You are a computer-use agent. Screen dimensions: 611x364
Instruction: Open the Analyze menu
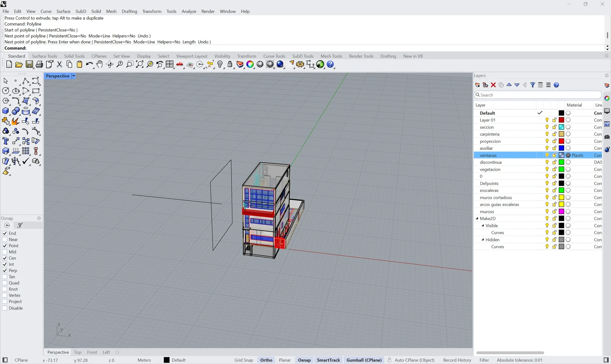189,11
